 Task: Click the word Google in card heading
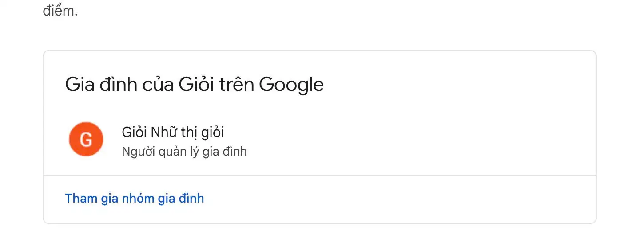[291, 85]
